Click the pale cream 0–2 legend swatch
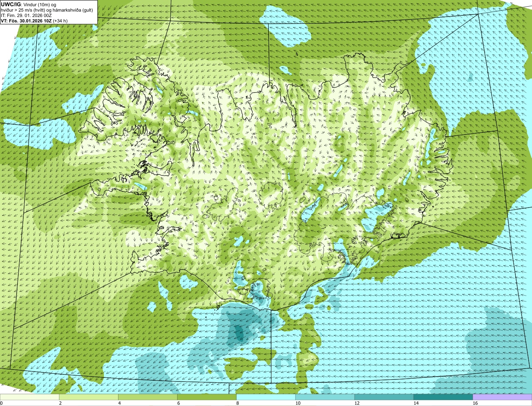This screenshot has width=532, height=406. pos(30,397)
